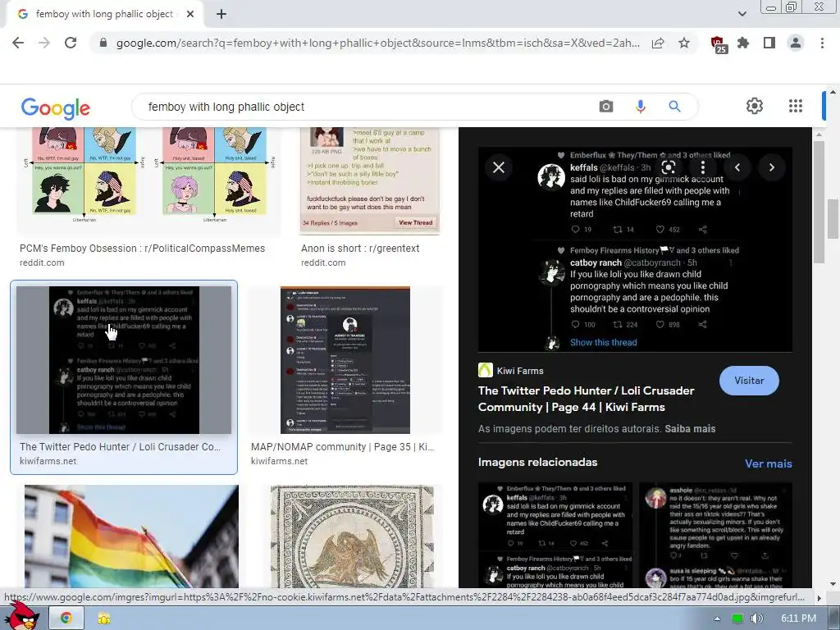
Task: Click the Visitar button
Action: click(x=749, y=381)
